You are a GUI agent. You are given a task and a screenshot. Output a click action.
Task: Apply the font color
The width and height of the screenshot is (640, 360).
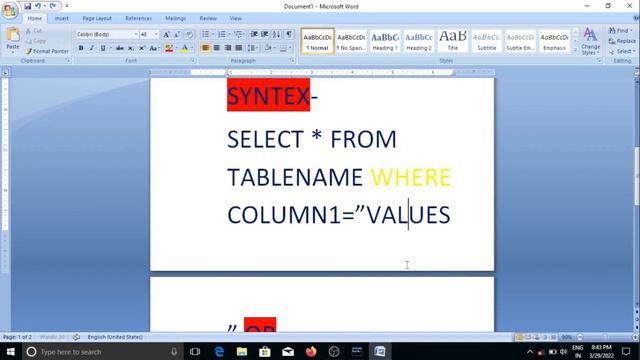coord(184,48)
